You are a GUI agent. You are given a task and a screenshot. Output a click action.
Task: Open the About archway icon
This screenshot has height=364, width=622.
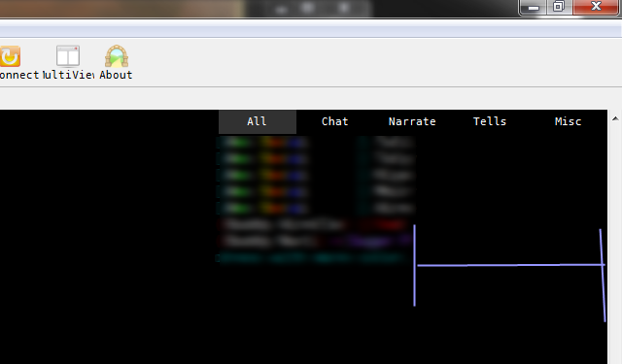(x=117, y=56)
